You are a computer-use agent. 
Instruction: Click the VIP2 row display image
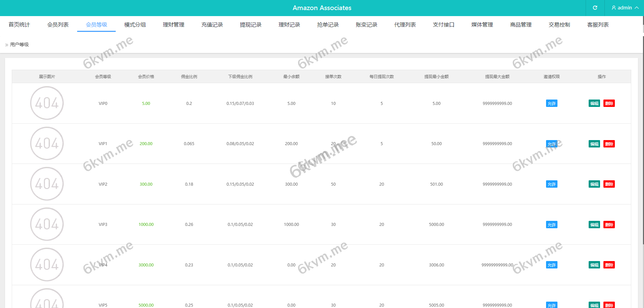[x=47, y=184]
